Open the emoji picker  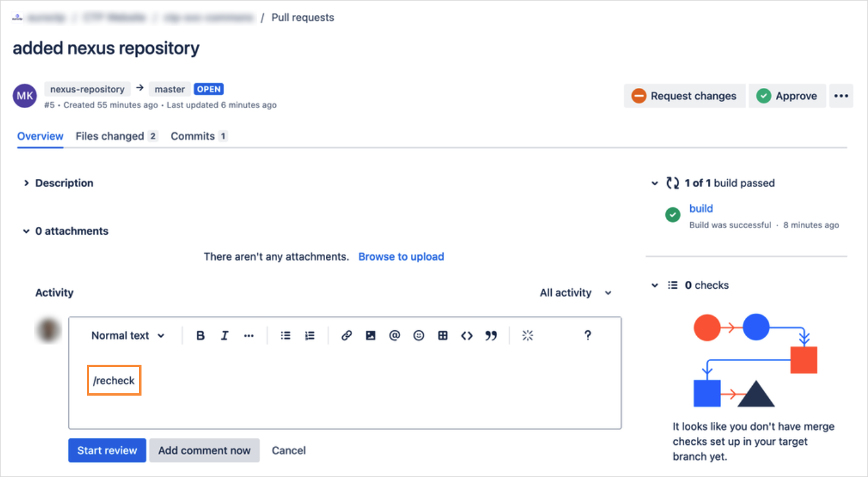419,335
